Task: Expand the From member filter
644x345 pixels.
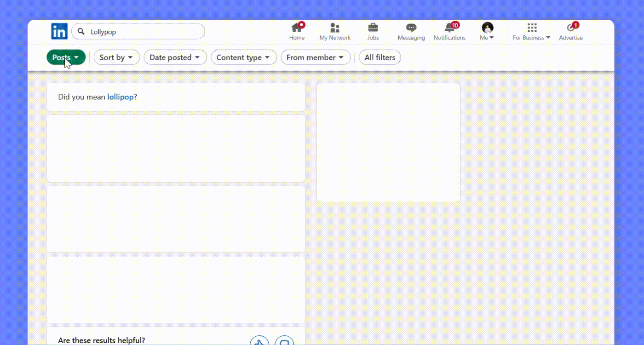Action: point(315,57)
